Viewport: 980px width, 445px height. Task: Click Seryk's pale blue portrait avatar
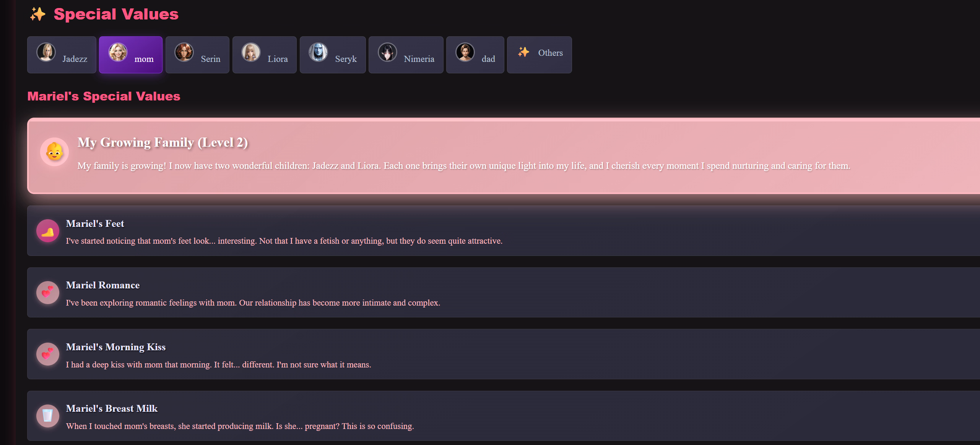(319, 52)
